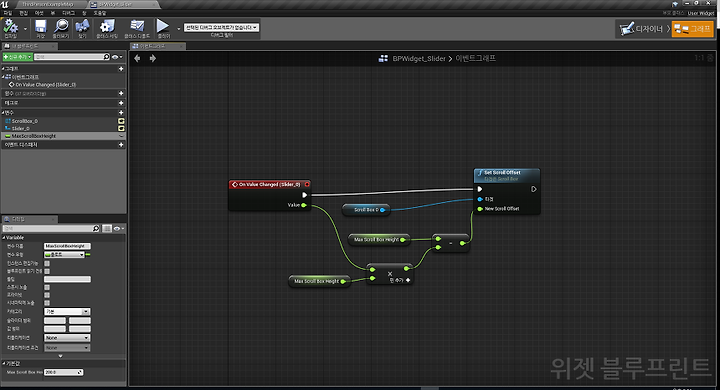720x390 pixels.
Task: Open variable type dropdown
Action: pyautogui.click(x=64, y=254)
